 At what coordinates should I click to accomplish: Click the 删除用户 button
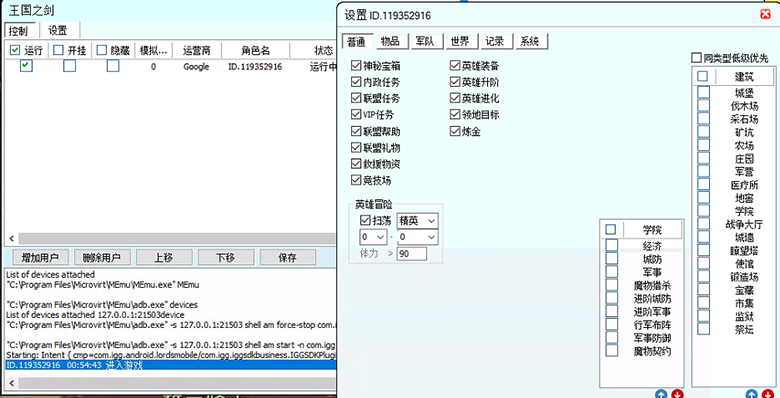[102, 258]
